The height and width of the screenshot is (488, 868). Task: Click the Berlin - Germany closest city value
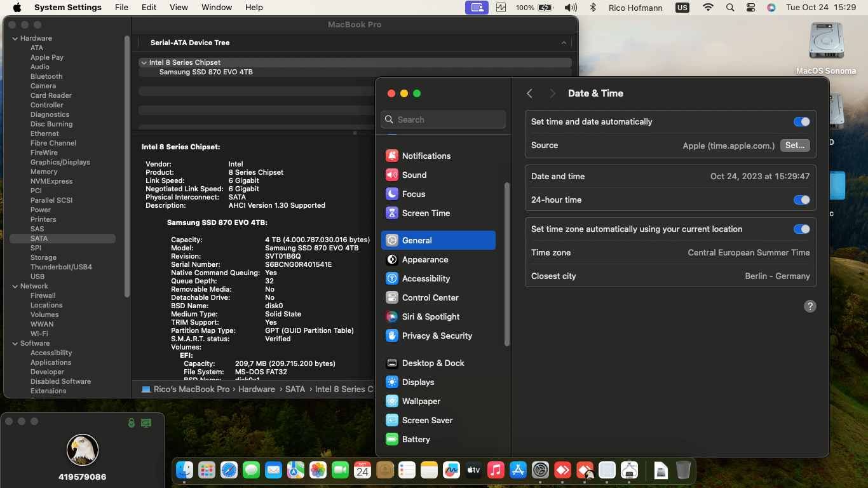pyautogui.click(x=777, y=276)
